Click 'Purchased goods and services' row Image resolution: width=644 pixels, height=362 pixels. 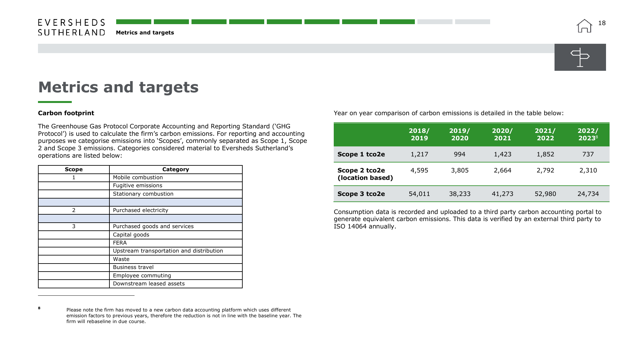pos(140,227)
